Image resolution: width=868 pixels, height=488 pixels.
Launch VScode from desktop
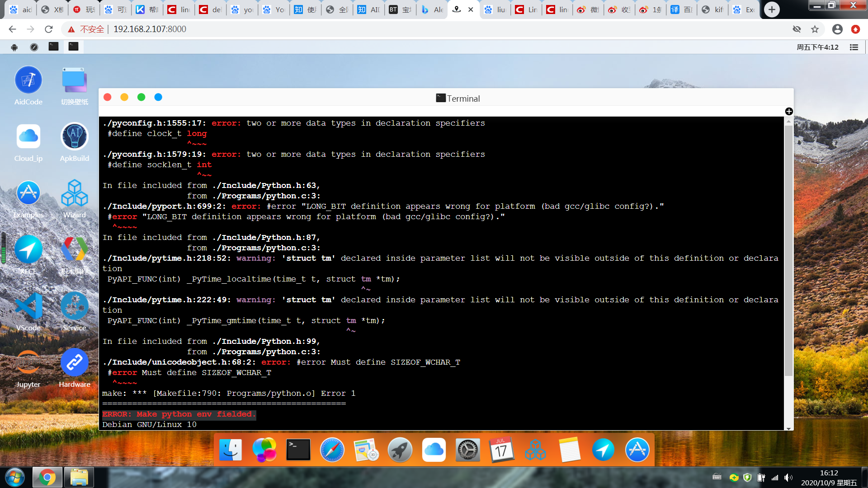pyautogui.click(x=28, y=306)
